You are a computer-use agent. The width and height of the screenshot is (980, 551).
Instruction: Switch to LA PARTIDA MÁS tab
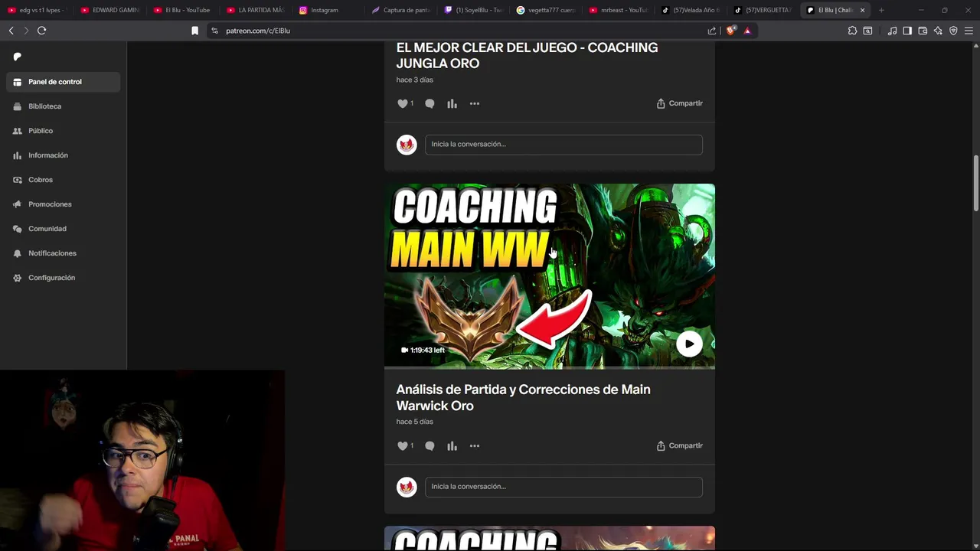[x=256, y=10]
